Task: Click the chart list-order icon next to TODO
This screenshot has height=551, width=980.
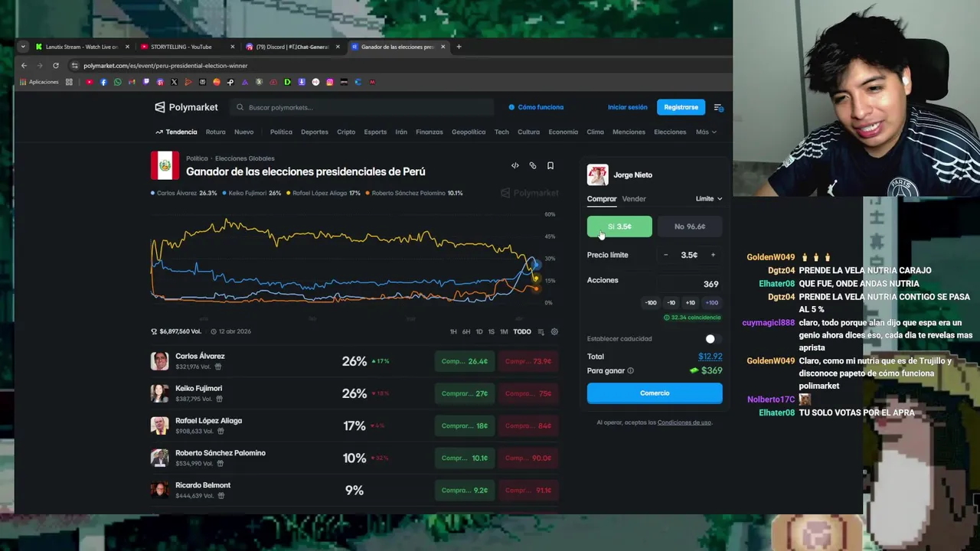Action: pos(541,331)
